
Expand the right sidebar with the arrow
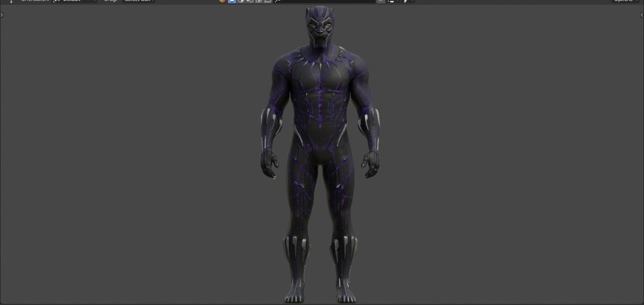pyautogui.click(x=642, y=15)
